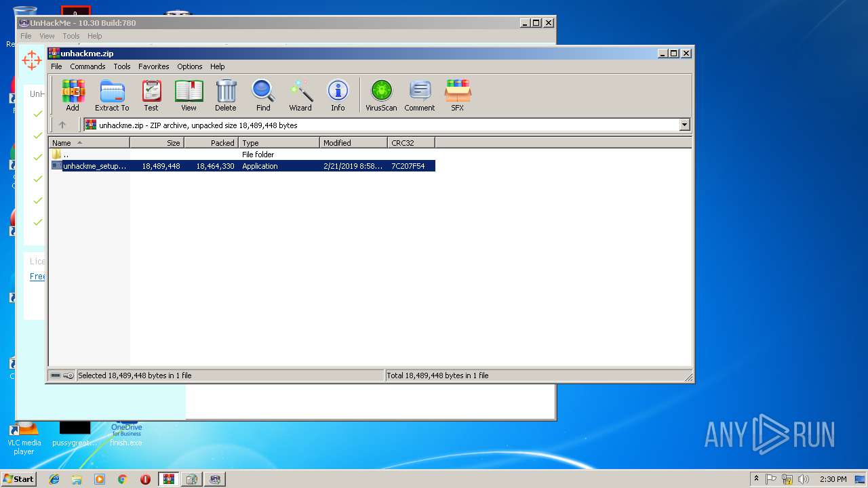Screen dimensions: 868x488
Task: Click the Test archive icon
Action: [x=151, y=95]
